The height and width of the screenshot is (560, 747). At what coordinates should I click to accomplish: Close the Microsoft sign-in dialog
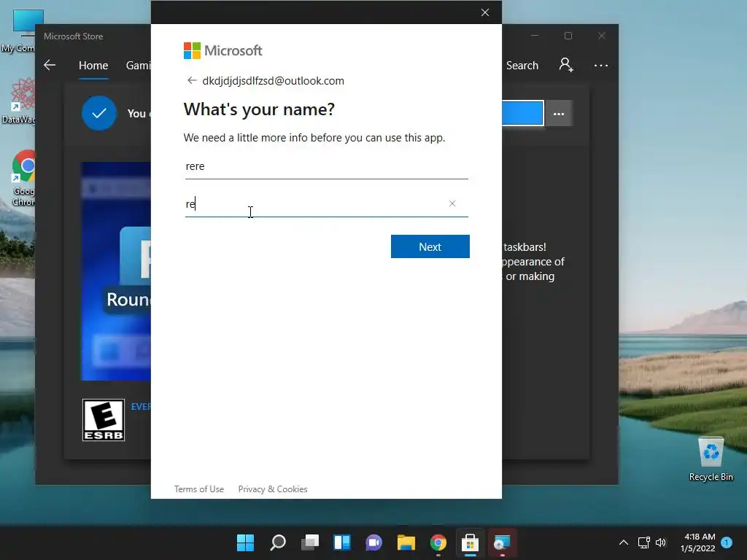[x=485, y=12]
